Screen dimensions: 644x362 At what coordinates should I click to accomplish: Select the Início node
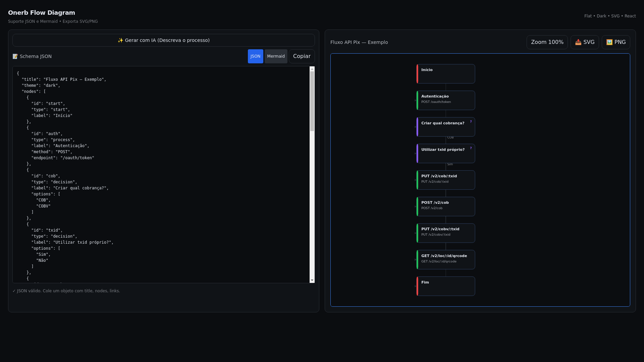(446, 74)
